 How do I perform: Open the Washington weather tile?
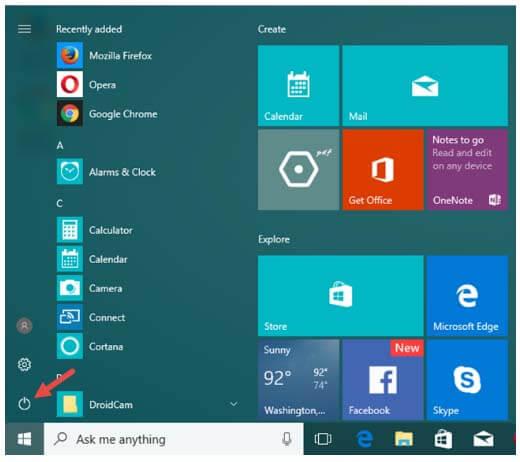click(x=298, y=380)
